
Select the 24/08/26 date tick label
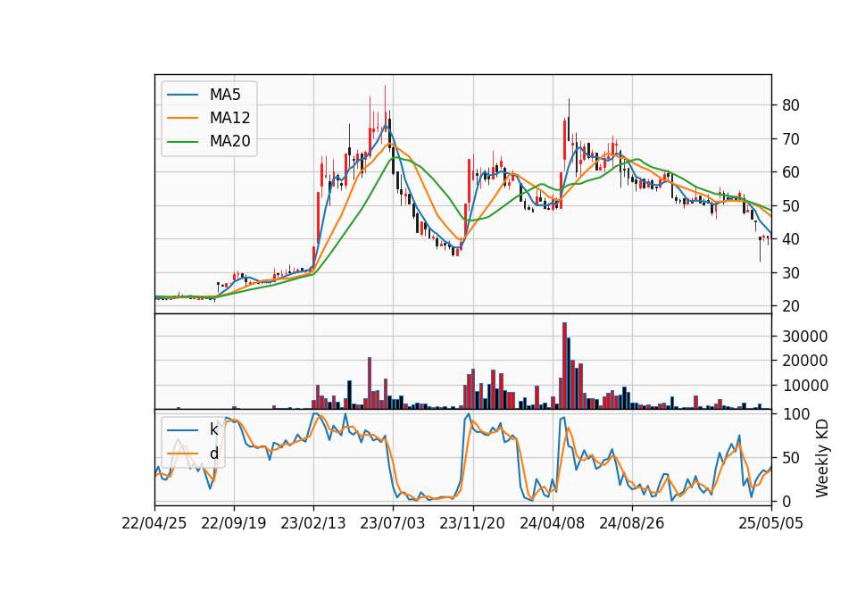(x=632, y=524)
